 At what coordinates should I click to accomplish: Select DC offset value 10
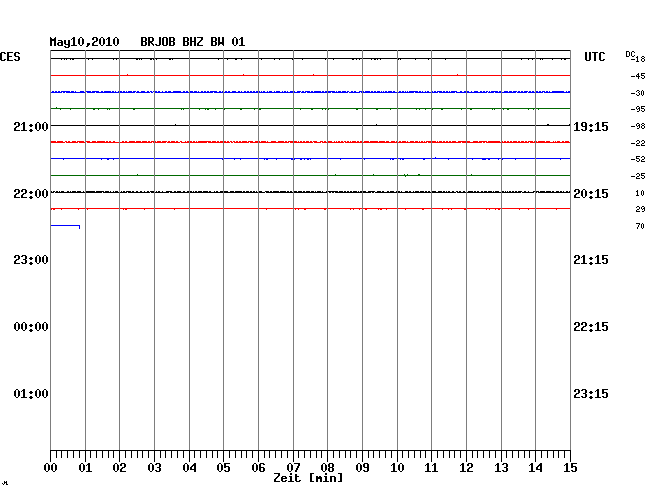tap(640, 193)
